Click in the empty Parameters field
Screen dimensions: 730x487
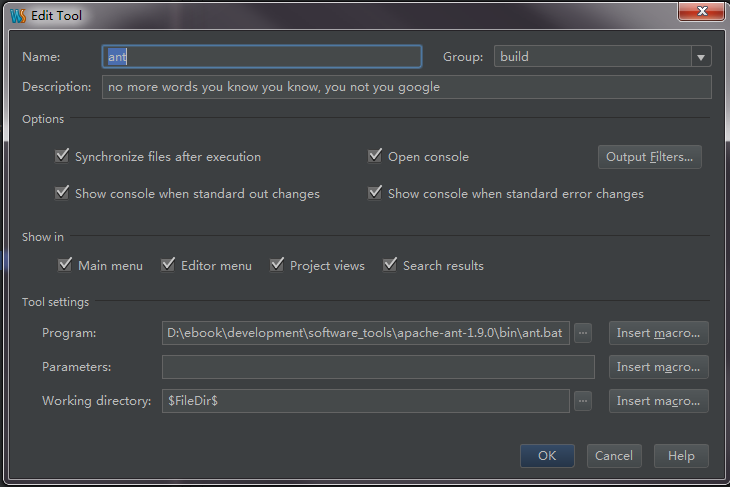click(x=378, y=367)
